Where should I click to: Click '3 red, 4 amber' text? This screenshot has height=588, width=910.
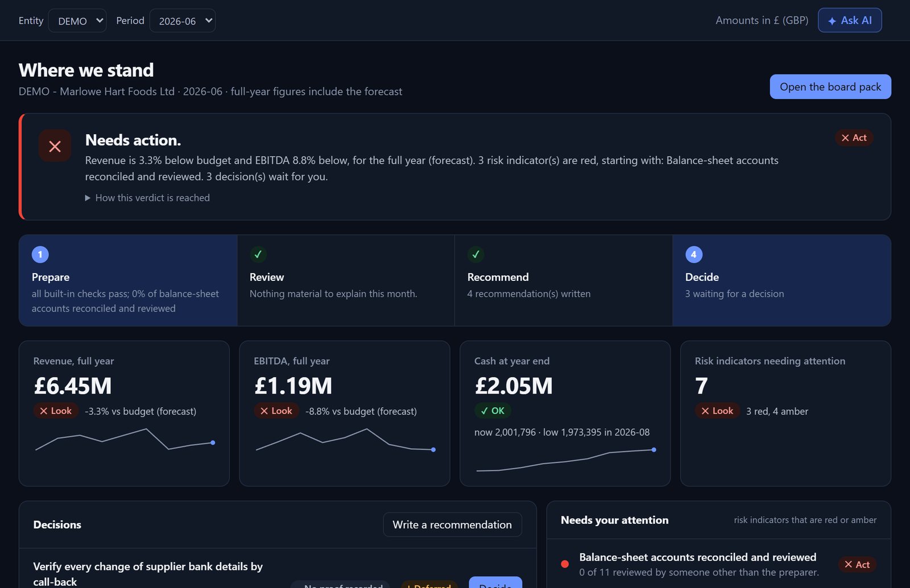777,411
